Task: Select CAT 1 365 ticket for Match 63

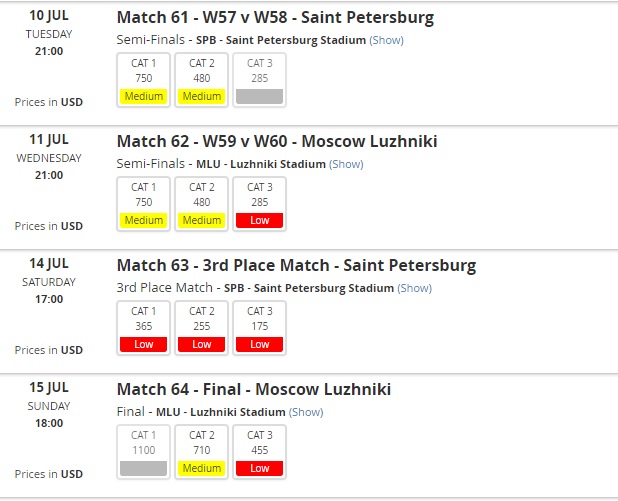Action: (143, 328)
